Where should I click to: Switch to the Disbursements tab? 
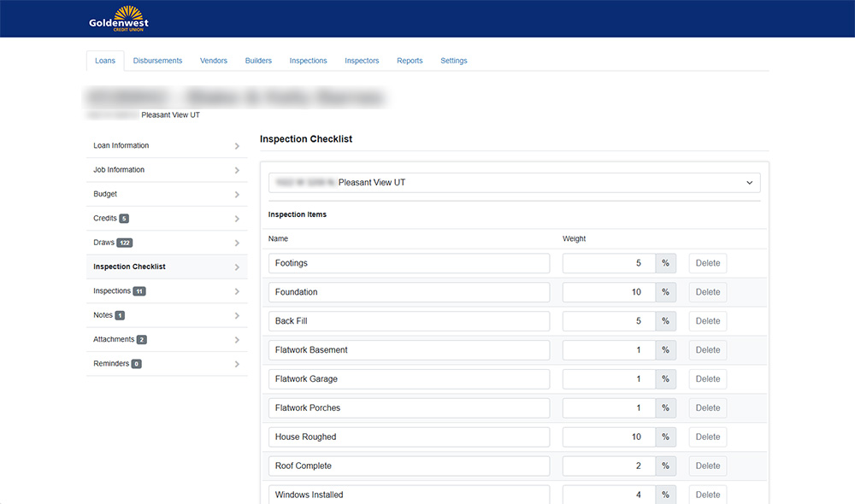coord(157,61)
